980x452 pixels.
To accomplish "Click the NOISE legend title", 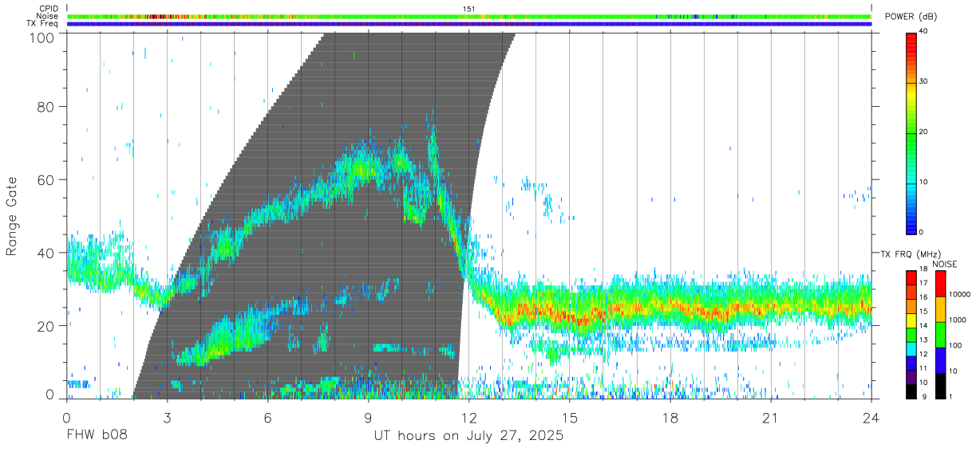I will point(945,264).
